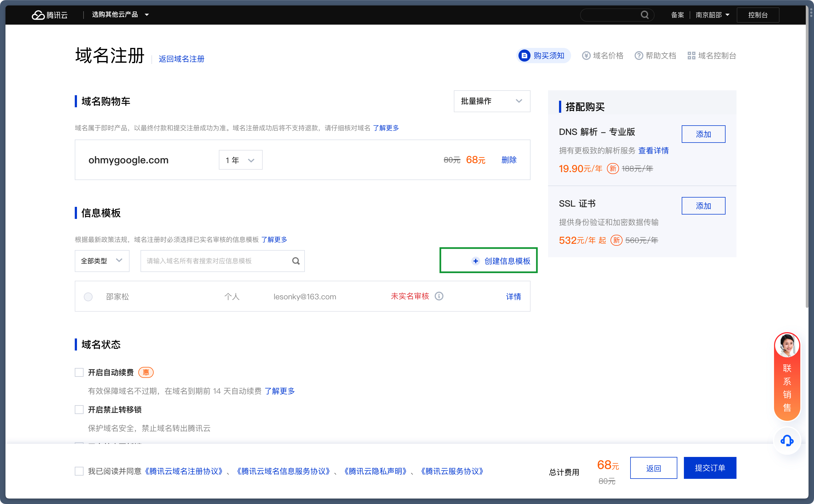Enable the 开启自动续费 checkbox

pos(79,372)
